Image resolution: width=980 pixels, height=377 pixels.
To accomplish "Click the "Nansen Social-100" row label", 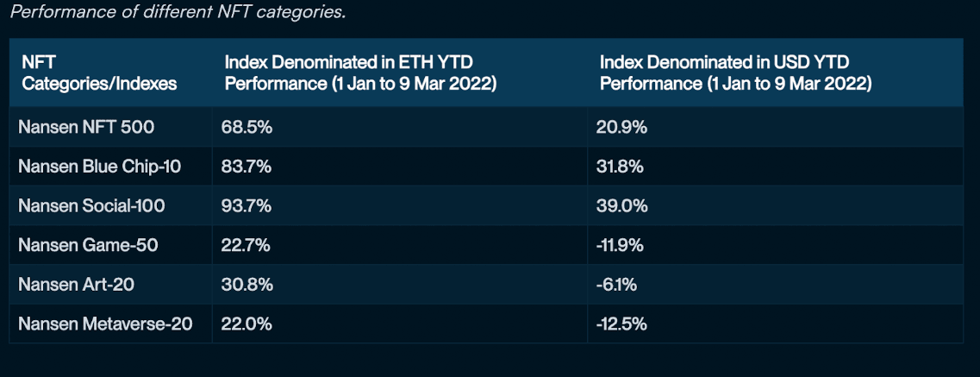I will click(91, 207).
